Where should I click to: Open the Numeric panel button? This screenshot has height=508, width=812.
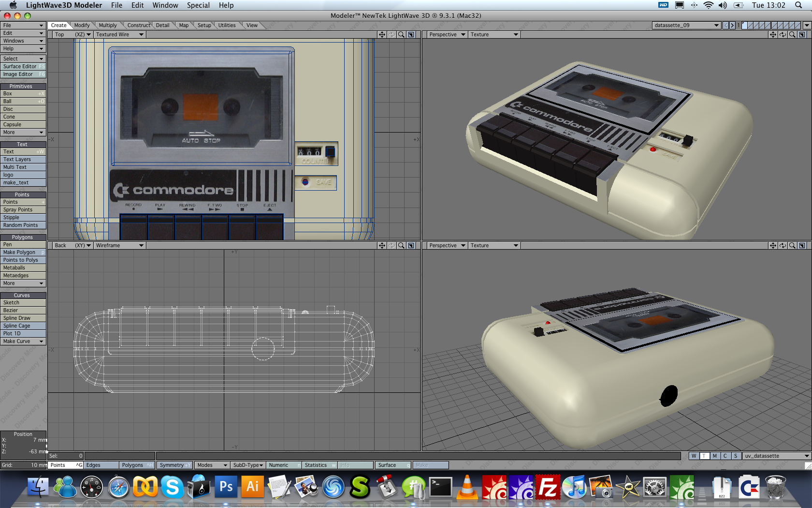pos(284,465)
